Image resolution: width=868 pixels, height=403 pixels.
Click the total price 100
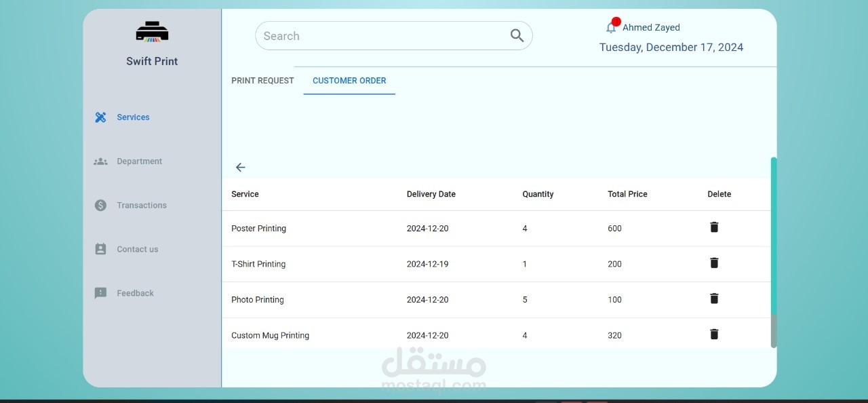[x=614, y=300]
